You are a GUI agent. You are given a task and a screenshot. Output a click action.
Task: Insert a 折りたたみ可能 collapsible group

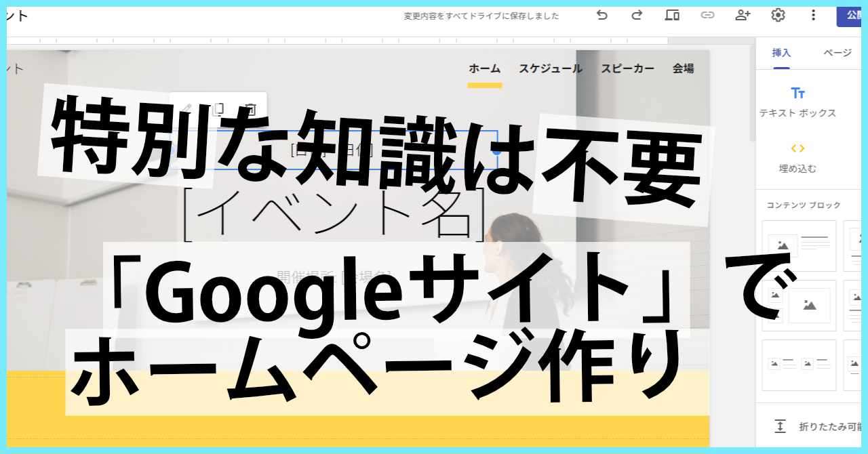point(817,427)
